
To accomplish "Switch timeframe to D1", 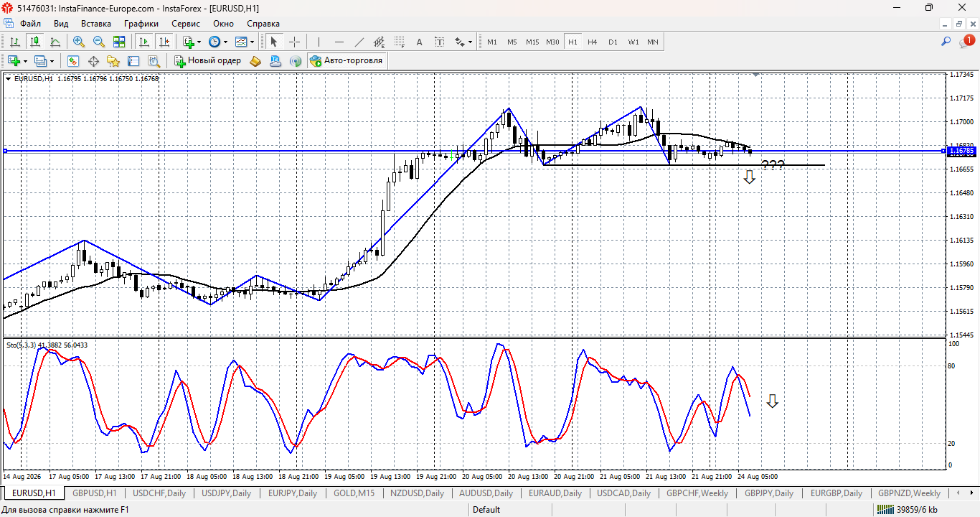I will (613, 42).
